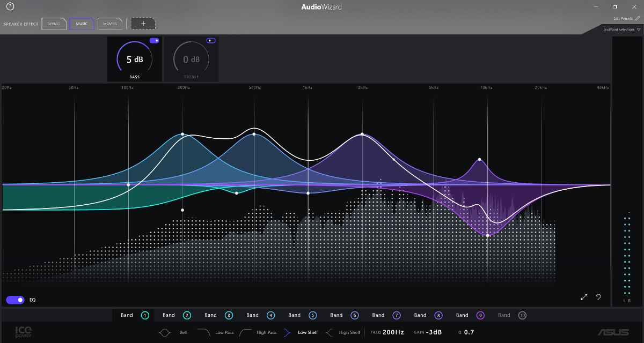Open the help question mark icon
644x343 pixels.
(x=10, y=6)
